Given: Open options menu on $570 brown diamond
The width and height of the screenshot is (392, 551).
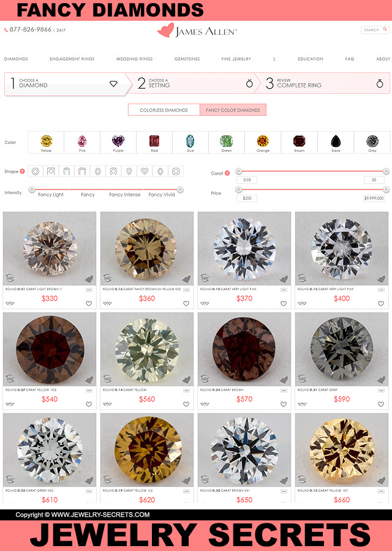Looking at the screenshot, I should pyautogui.click(x=284, y=391).
